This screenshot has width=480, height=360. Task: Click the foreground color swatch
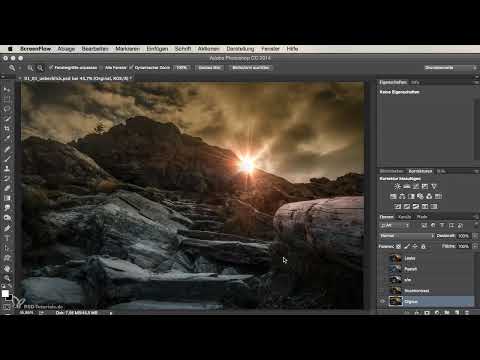click(5, 293)
